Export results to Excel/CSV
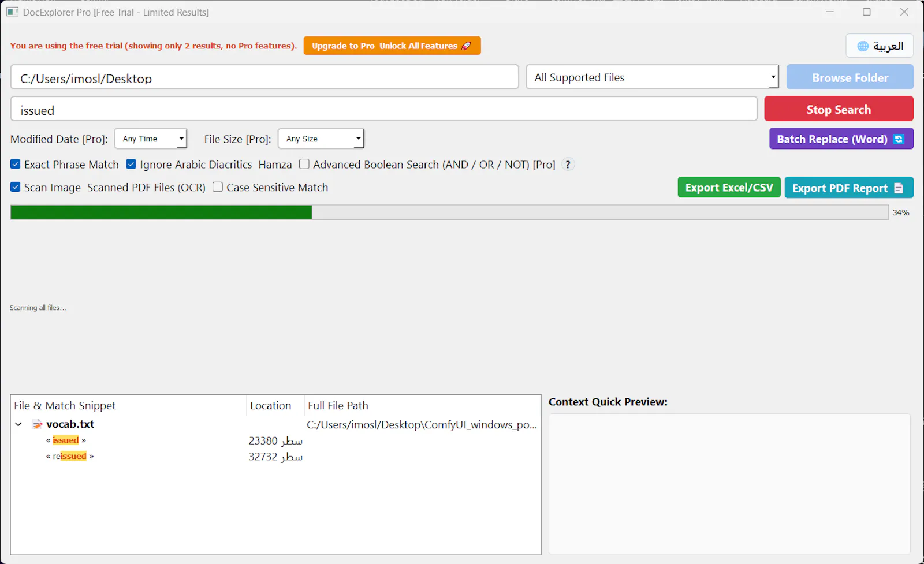The width and height of the screenshot is (924, 564). point(729,188)
